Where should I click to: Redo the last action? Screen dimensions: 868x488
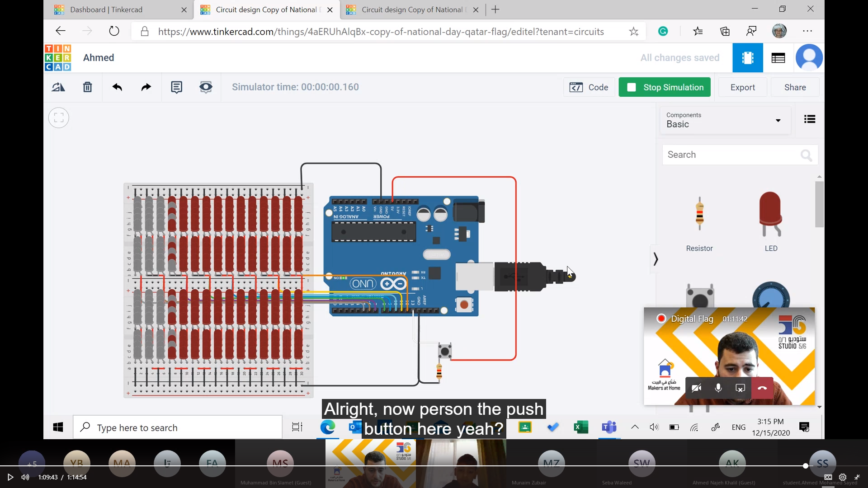click(x=146, y=87)
